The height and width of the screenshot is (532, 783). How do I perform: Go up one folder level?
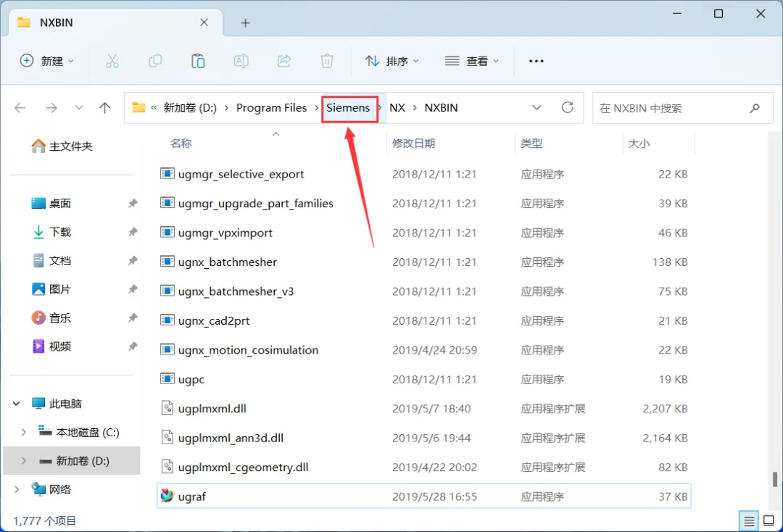105,108
